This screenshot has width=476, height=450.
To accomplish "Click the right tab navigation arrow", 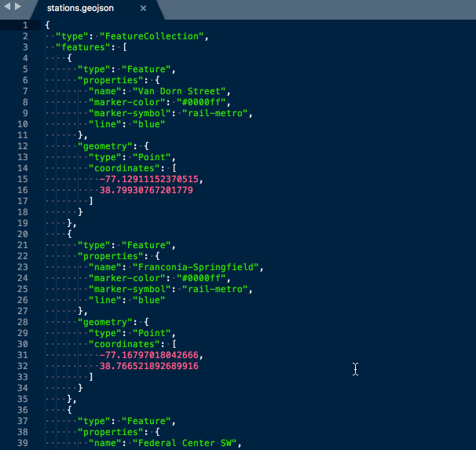I will point(18,6).
